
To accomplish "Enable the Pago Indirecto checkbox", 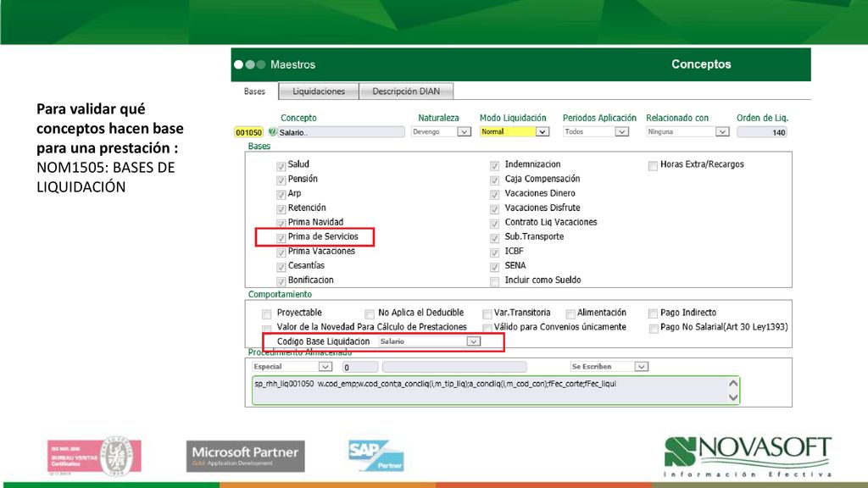I will pyautogui.click(x=653, y=314).
